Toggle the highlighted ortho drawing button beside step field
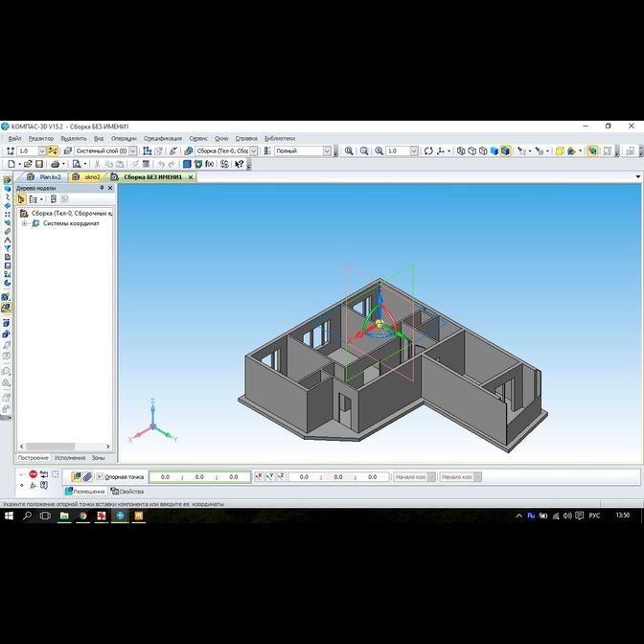644x644 pixels. point(53,151)
